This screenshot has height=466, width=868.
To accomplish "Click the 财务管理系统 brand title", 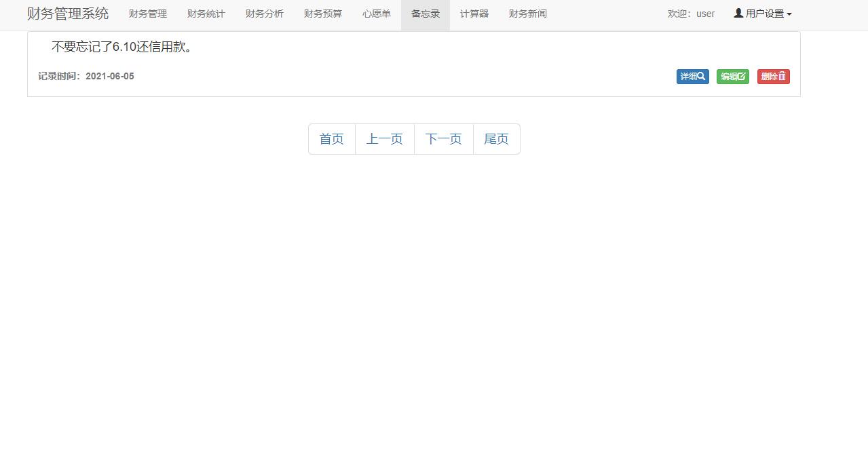I will click(67, 14).
